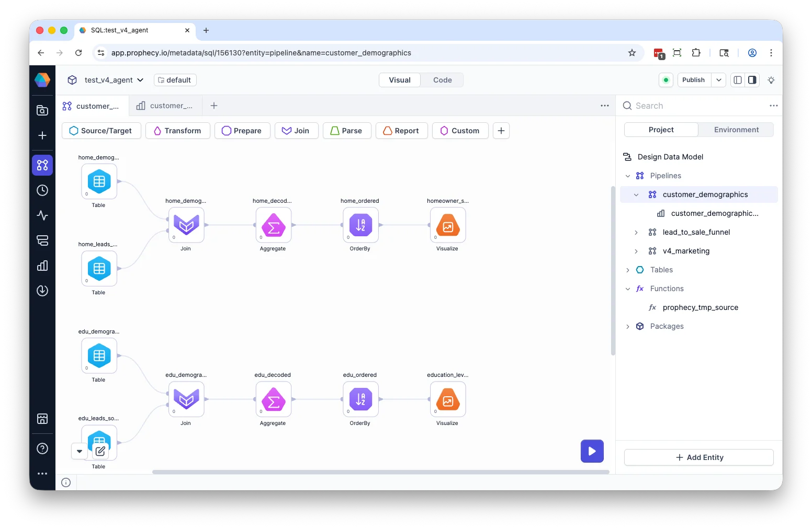
Task: Select the edu_demogra Join gem
Action: (186, 399)
